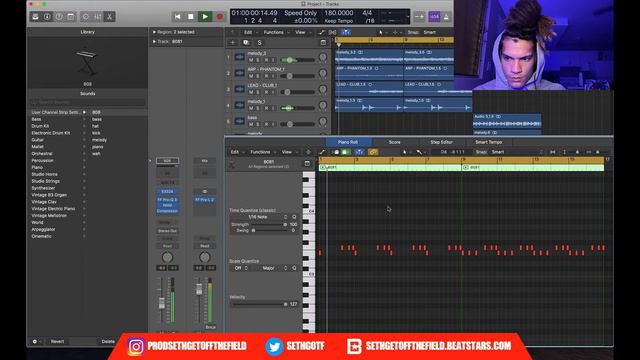Toggle the yellow Link button in Piano Roll

pyautogui.click(x=373, y=152)
